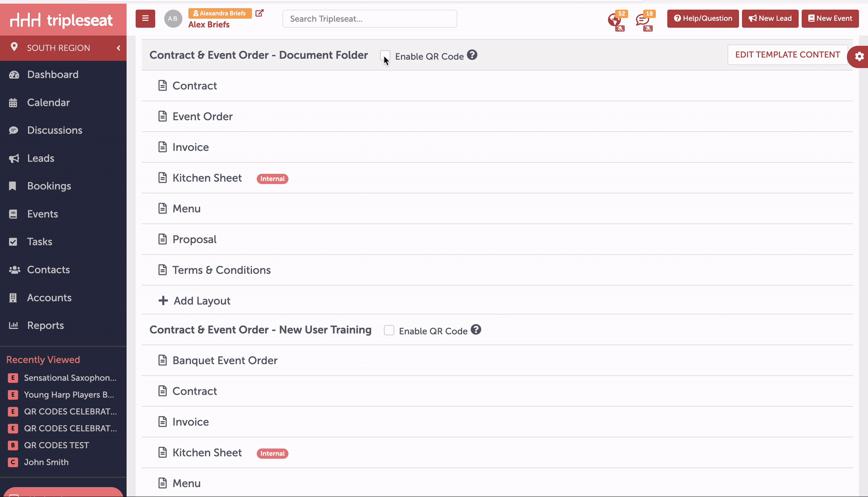868x497 pixels.
Task: Open the Invoice layout in New User Training
Action: pyautogui.click(x=497, y=421)
